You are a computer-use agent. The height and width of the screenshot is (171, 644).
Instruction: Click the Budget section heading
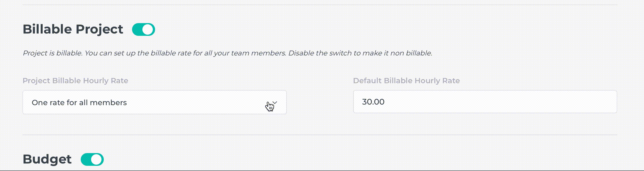coord(47,159)
